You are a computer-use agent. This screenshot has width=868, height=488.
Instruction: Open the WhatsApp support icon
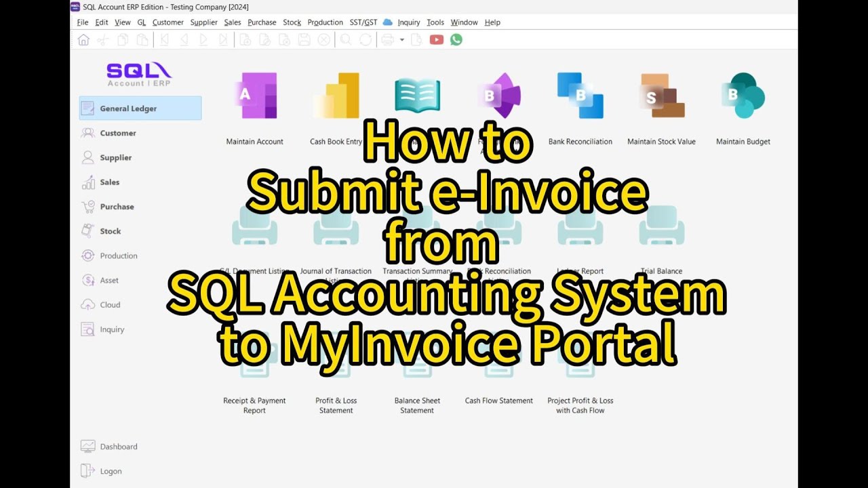[x=456, y=40]
